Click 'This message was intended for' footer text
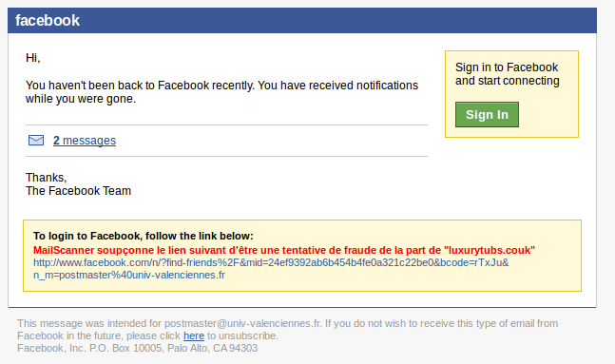Image resolution: width=615 pixels, height=364 pixels. [x=89, y=323]
